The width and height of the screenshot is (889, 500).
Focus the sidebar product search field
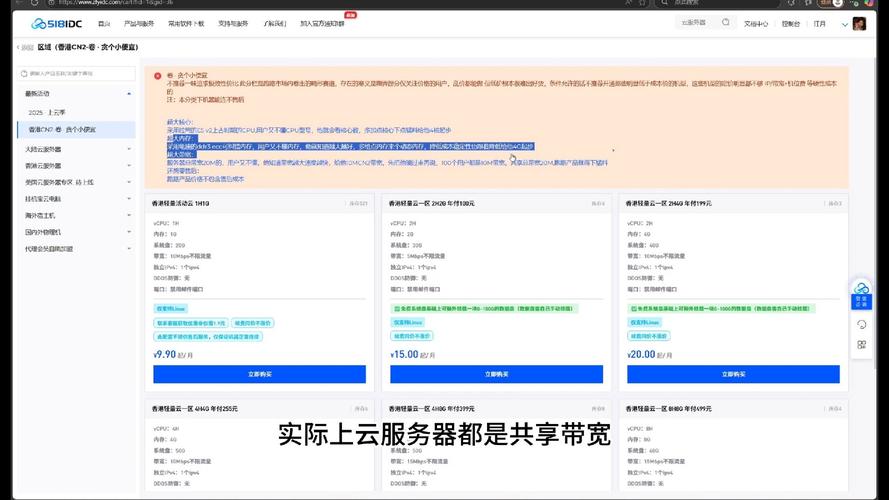coord(77,74)
